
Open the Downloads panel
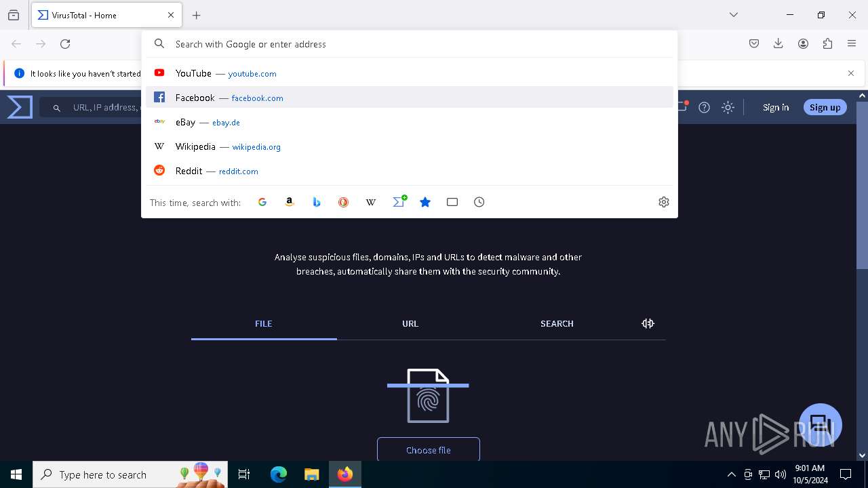(778, 44)
